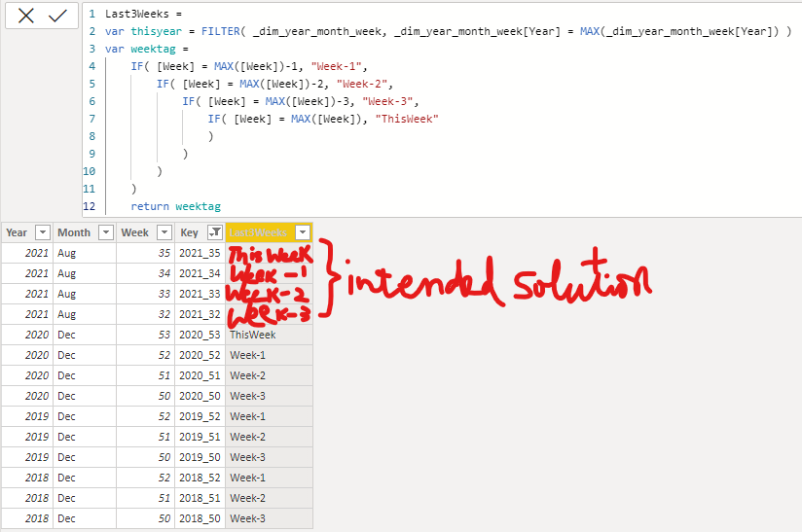Viewport: 802px width, 532px height.
Task: Select the Week column header
Action: [x=145, y=232]
